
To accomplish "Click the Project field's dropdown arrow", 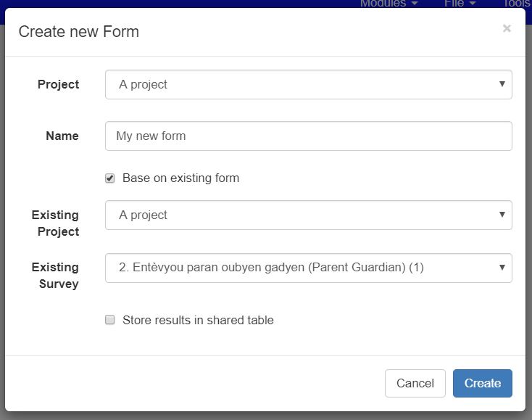I will pyautogui.click(x=502, y=84).
